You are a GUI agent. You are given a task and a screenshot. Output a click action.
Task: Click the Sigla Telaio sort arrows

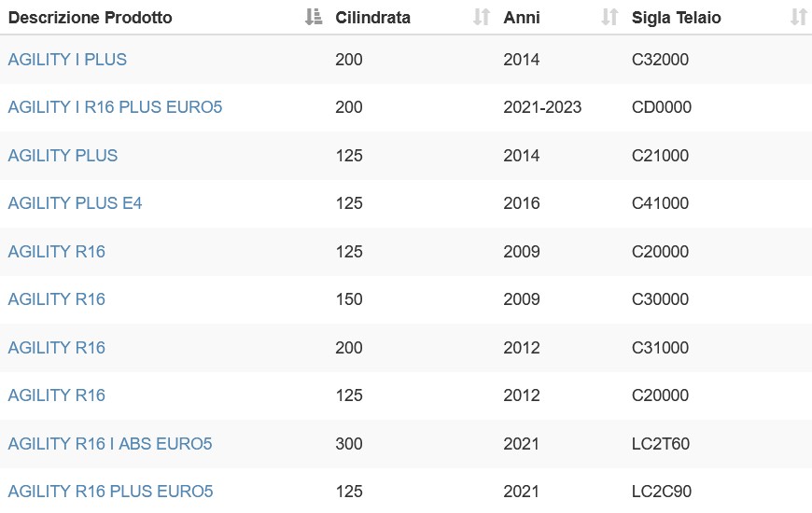tap(799, 17)
